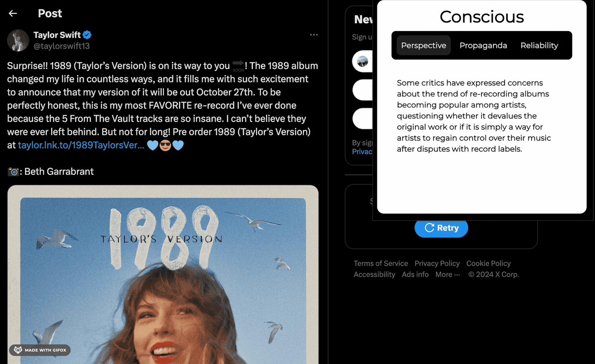595x364 pixels.
Task: Expand the More footer menu
Action: [x=448, y=274]
